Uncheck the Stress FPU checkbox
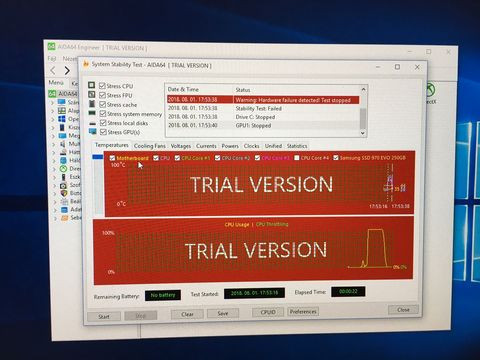The image size is (480, 360). (x=102, y=95)
